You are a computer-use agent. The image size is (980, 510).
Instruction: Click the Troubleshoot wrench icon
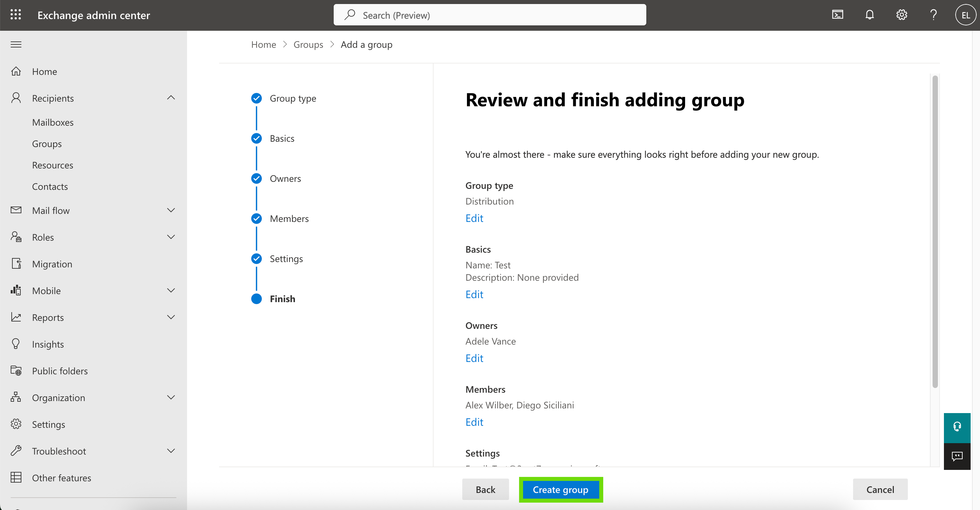coord(16,451)
